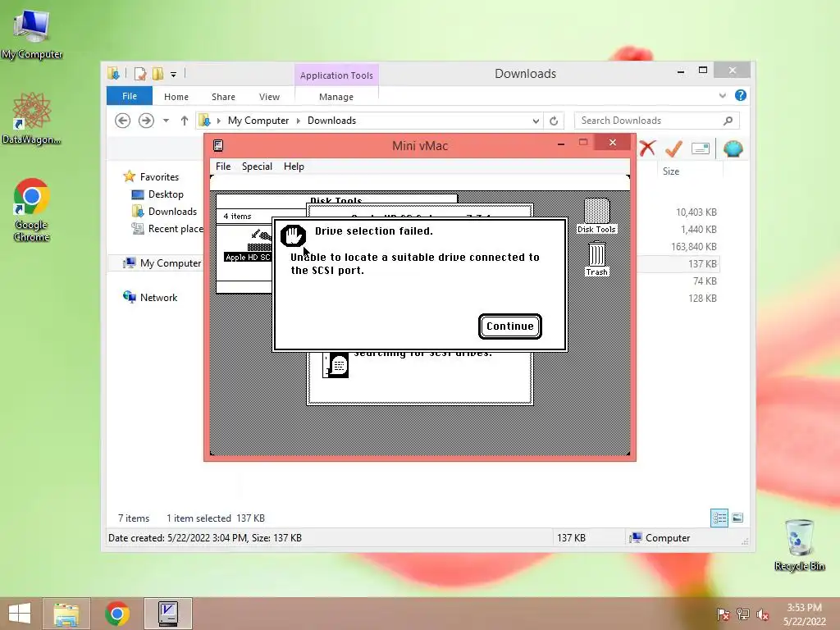Viewport: 840px width, 630px height.
Task: Select the Application Tools contextual tab
Action: (x=336, y=75)
